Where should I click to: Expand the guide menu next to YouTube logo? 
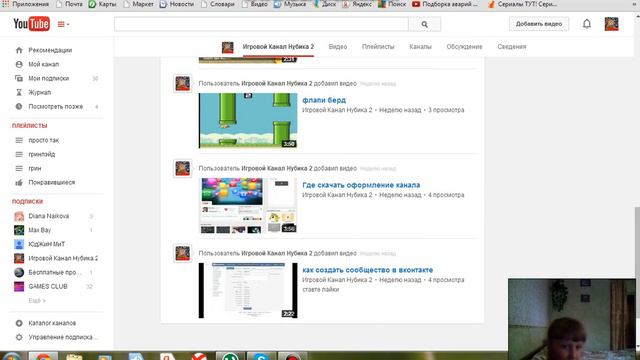point(63,24)
